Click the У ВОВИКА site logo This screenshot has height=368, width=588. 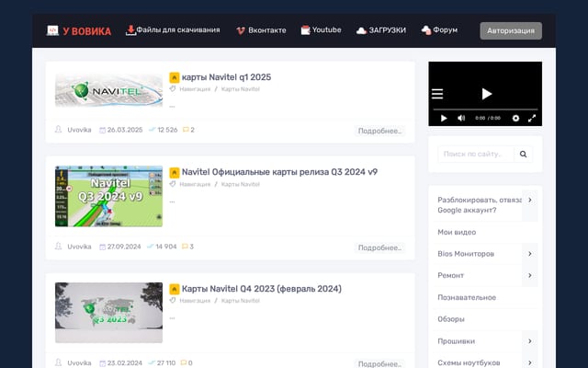pos(79,30)
